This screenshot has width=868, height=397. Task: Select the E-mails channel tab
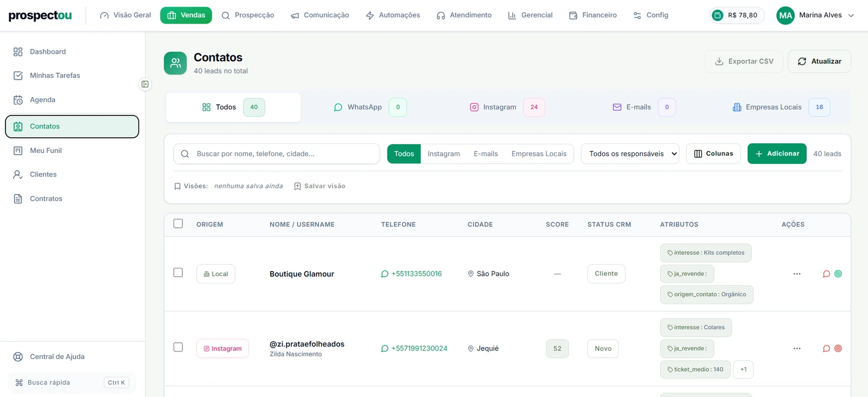pos(644,107)
